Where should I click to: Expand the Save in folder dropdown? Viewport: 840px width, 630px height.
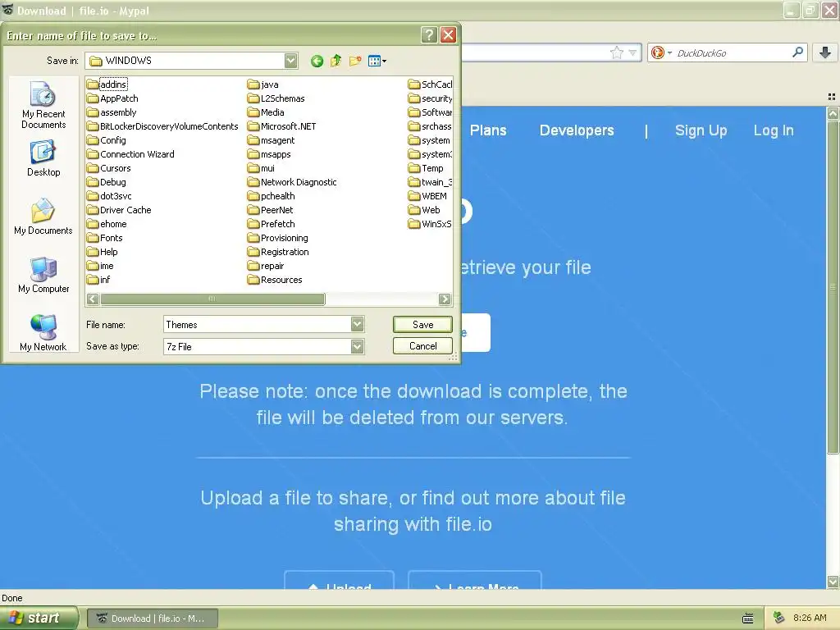[291, 61]
